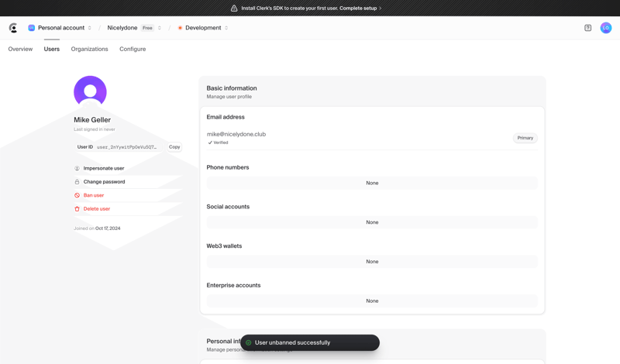Viewport: 620px width, 364px height.
Task: Click the Web3 wallets None row
Action: pyautogui.click(x=372, y=262)
